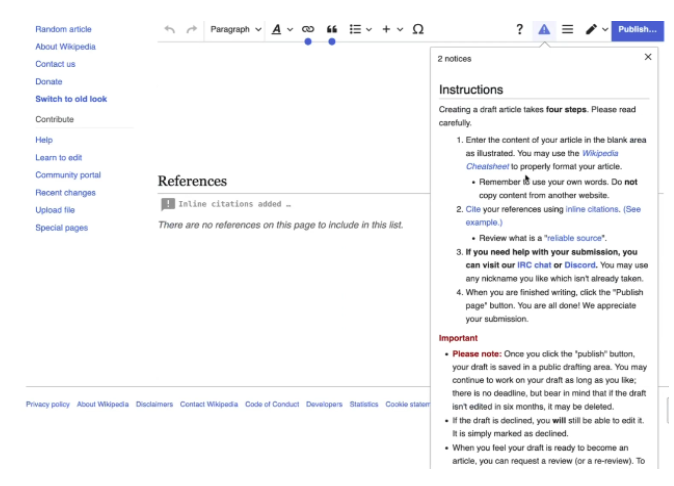This screenshot has width=674, height=486.
Task: Open the Random article sidebar link
Action: click(63, 29)
